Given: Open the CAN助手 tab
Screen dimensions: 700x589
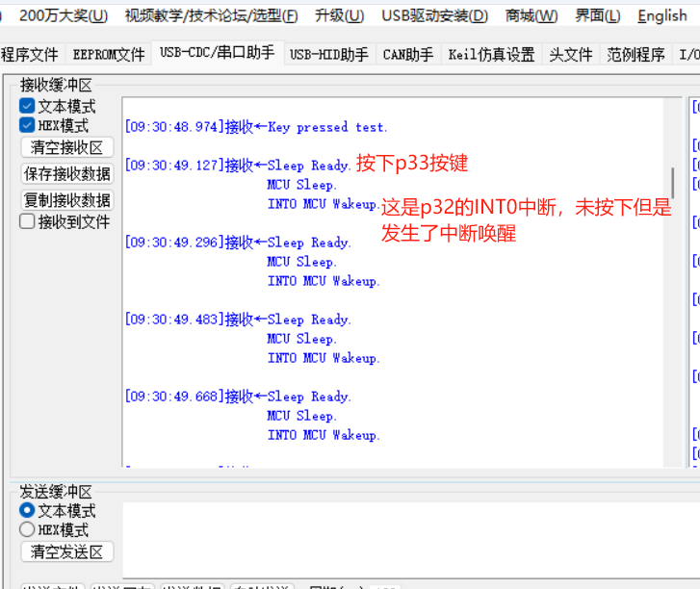Looking at the screenshot, I should (x=408, y=55).
